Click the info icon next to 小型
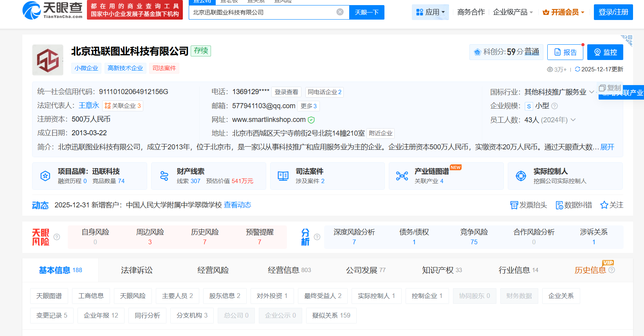This screenshot has height=336, width=644. (x=554, y=106)
